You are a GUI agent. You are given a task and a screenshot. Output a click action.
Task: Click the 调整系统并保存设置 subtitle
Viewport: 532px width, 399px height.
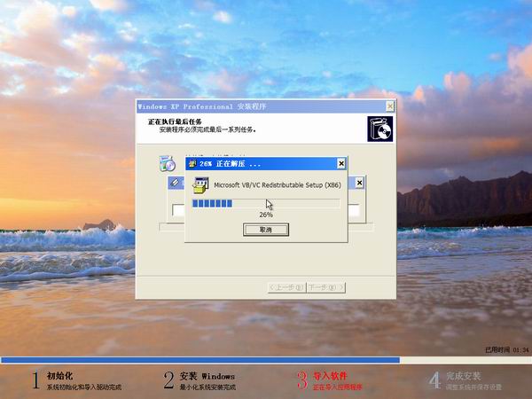473,387
